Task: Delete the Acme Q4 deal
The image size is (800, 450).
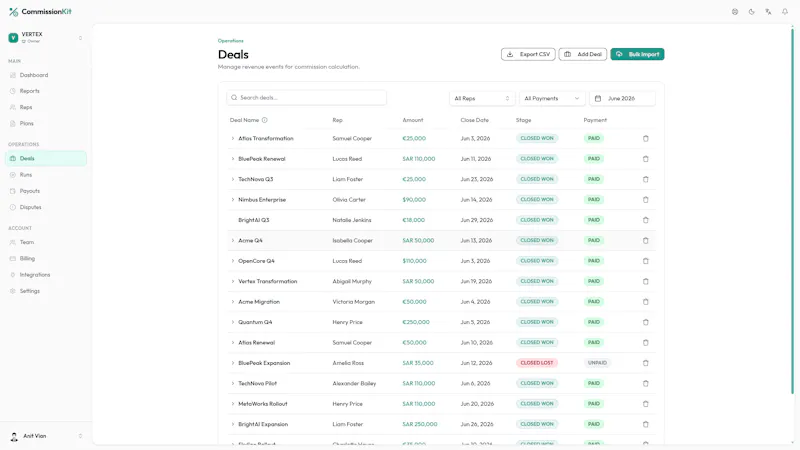Action: click(645, 240)
